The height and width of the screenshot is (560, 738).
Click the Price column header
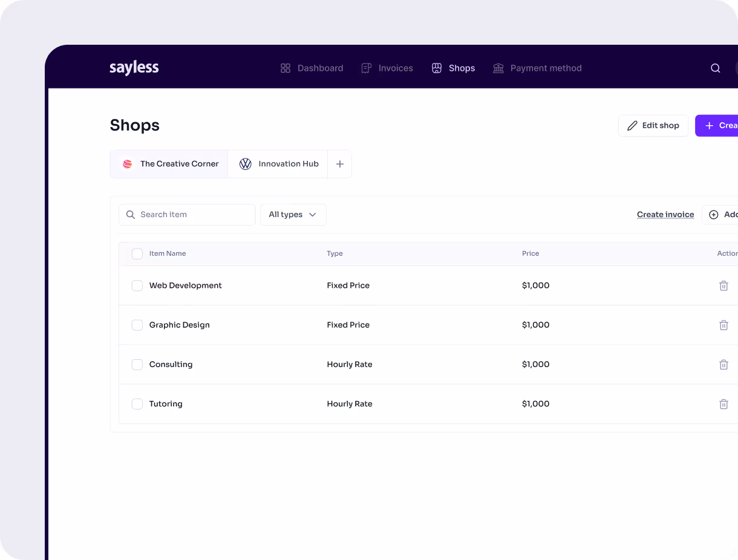click(531, 254)
